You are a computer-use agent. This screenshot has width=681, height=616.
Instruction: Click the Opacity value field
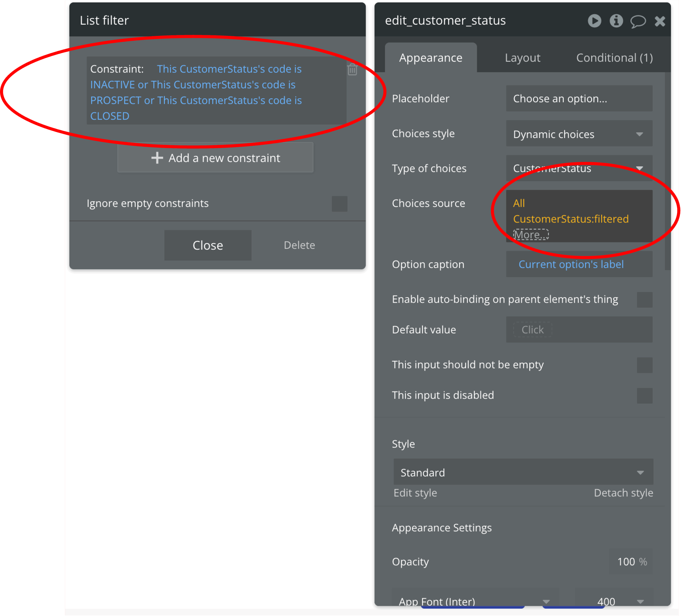(630, 562)
